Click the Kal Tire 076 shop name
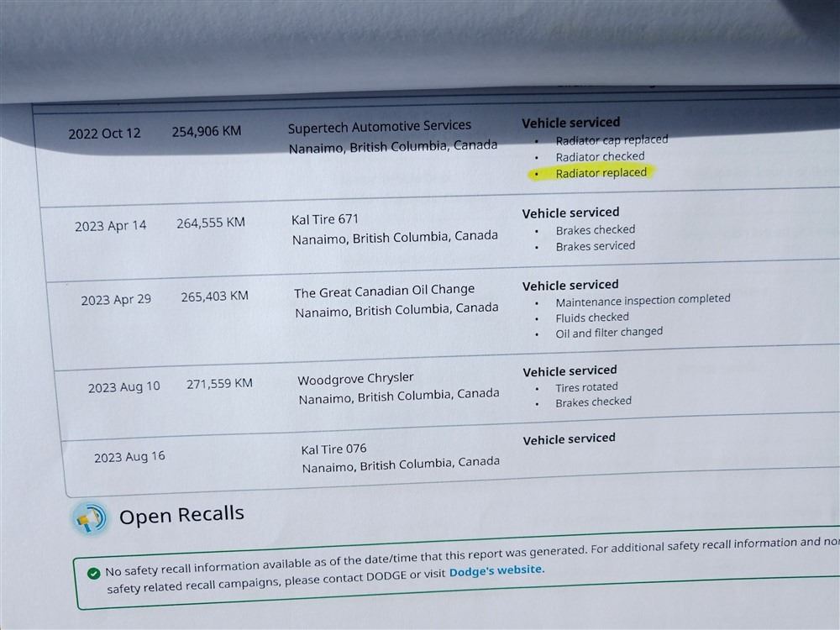 [x=333, y=449]
